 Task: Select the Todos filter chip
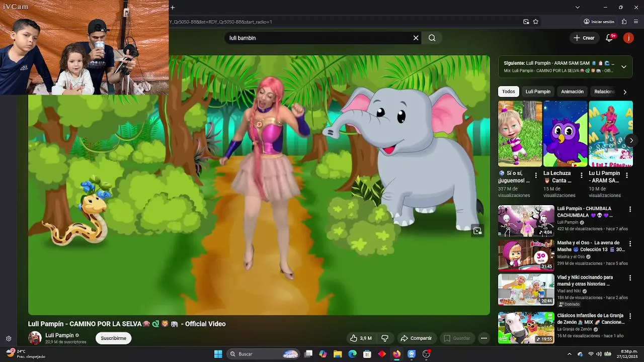point(508,92)
